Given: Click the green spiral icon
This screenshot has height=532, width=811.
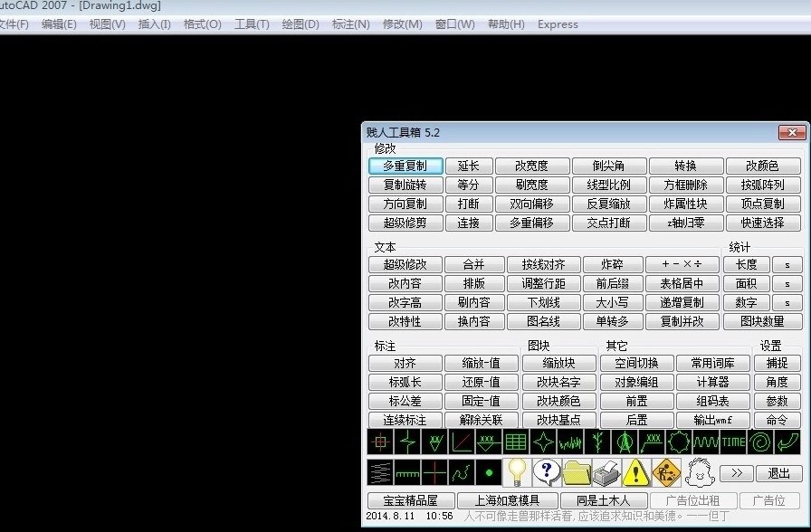Looking at the screenshot, I should coord(760,442).
